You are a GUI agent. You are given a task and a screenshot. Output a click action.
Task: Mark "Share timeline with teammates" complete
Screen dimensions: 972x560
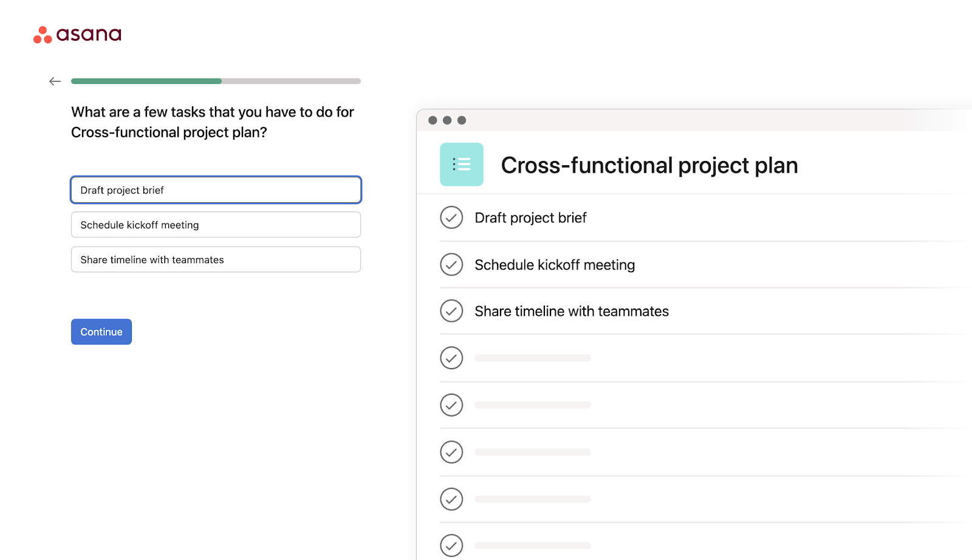point(451,311)
